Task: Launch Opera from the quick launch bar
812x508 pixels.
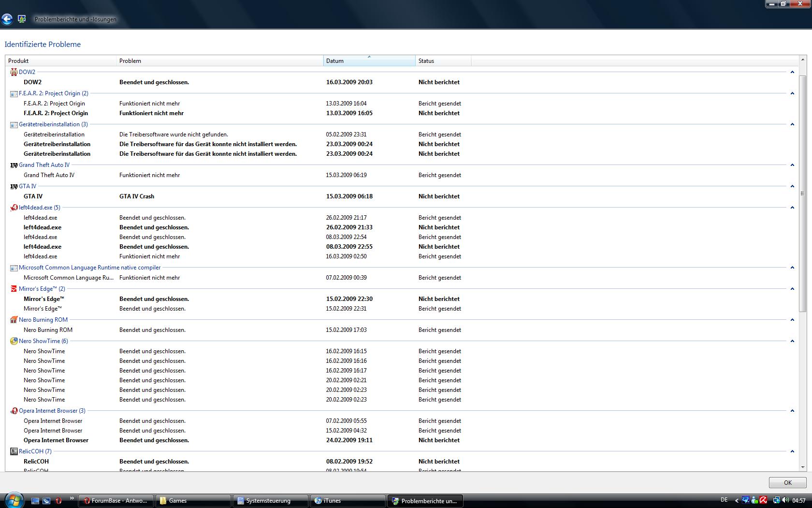Action: (x=58, y=501)
